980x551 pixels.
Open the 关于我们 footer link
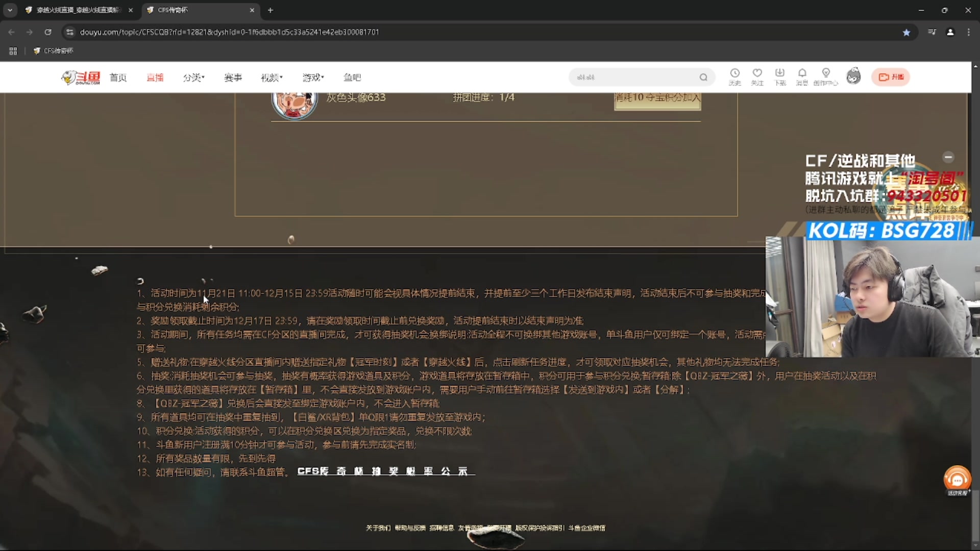pyautogui.click(x=378, y=528)
